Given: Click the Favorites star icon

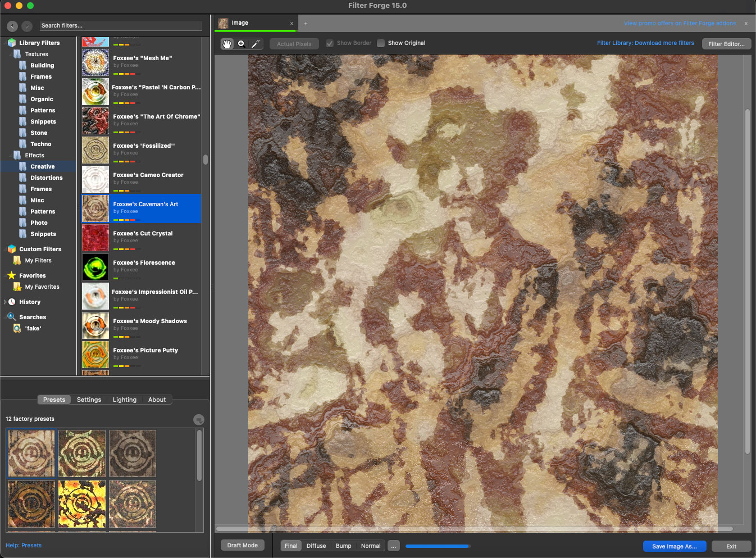Looking at the screenshot, I should 12,275.
